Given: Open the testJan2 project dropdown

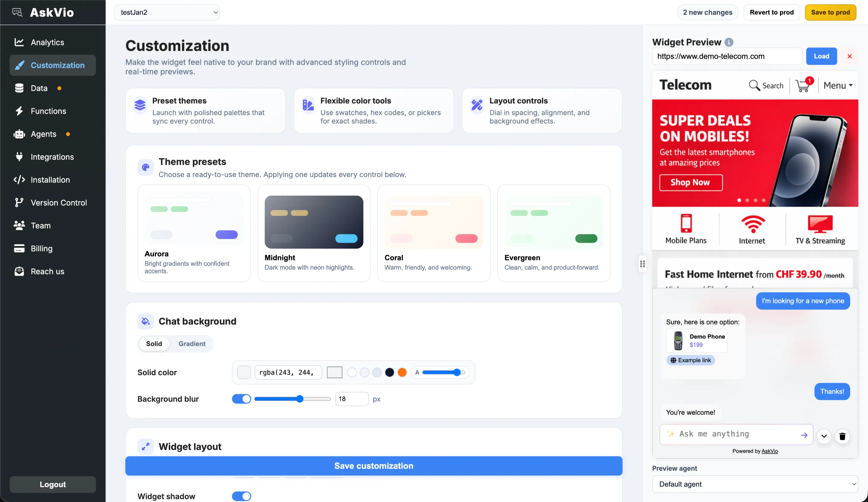Looking at the screenshot, I should coord(167,12).
